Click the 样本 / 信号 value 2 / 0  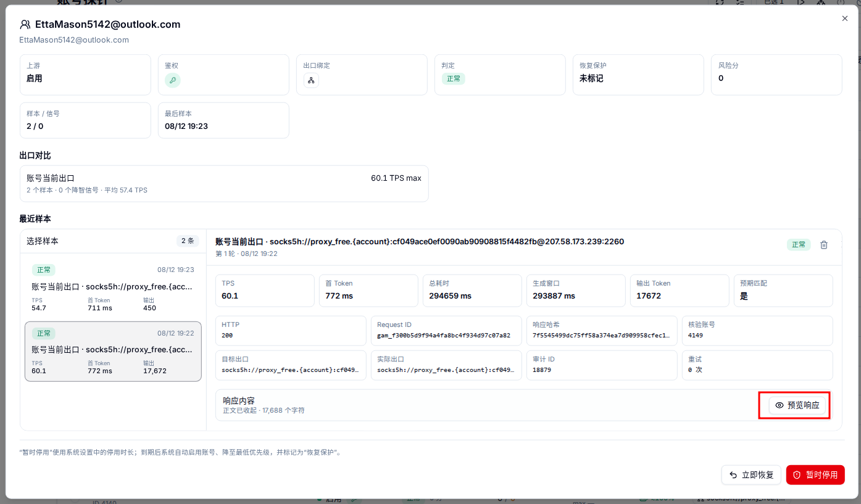tap(35, 126)
